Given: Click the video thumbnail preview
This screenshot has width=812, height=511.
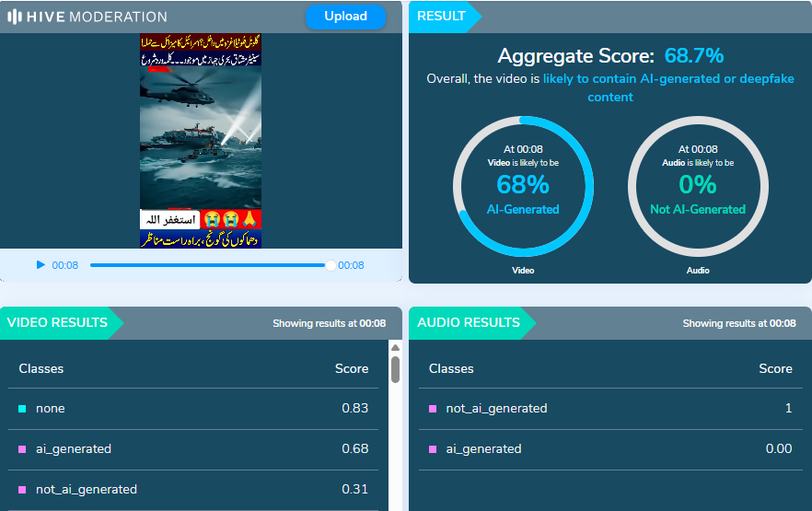Looking at the screenshot, I should pos(201,141).
